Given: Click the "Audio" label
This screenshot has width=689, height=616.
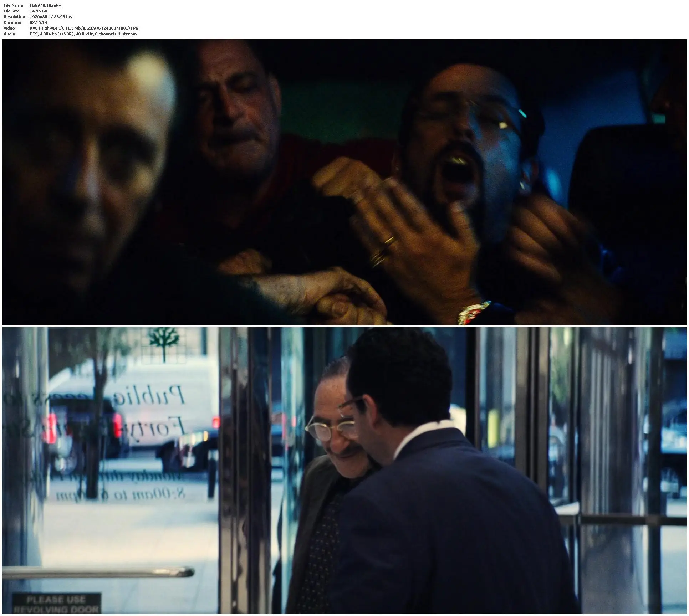Looking at the screenshot, I should coord(9,34).
